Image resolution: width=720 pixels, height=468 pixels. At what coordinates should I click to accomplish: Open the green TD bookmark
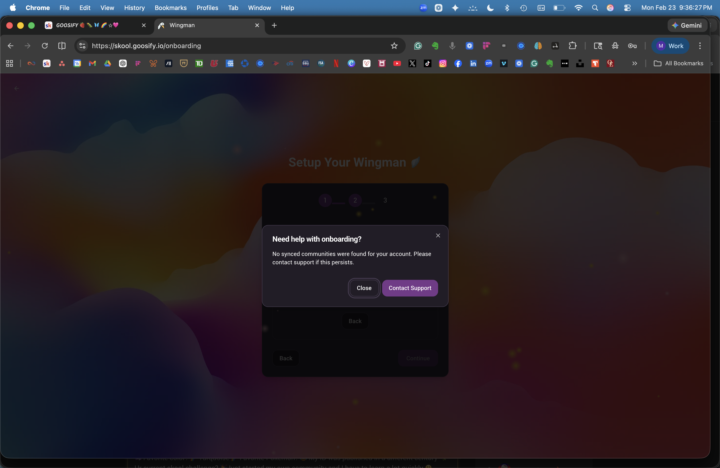click(x=199, y=63)
